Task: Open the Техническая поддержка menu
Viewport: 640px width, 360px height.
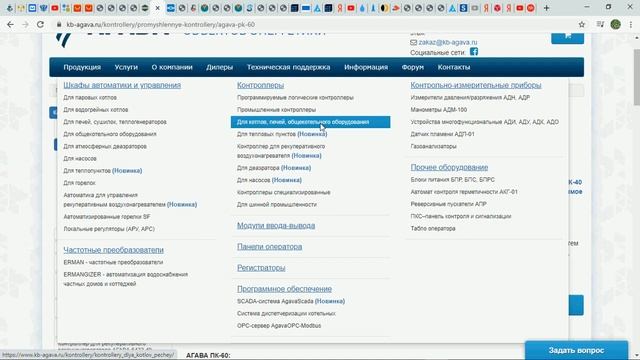Action: pyautogui.click(x=288, y=67)
